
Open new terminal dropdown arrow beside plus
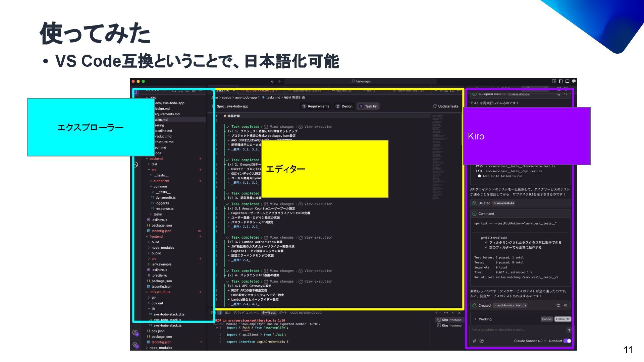440,313
